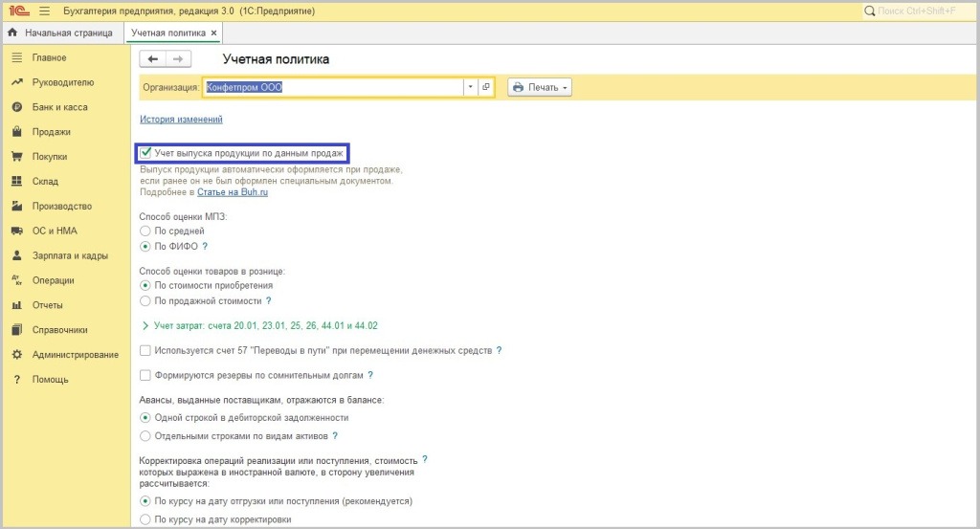Open the Печать dropdown button
The image size is (980, 529).
pos(540,87)
